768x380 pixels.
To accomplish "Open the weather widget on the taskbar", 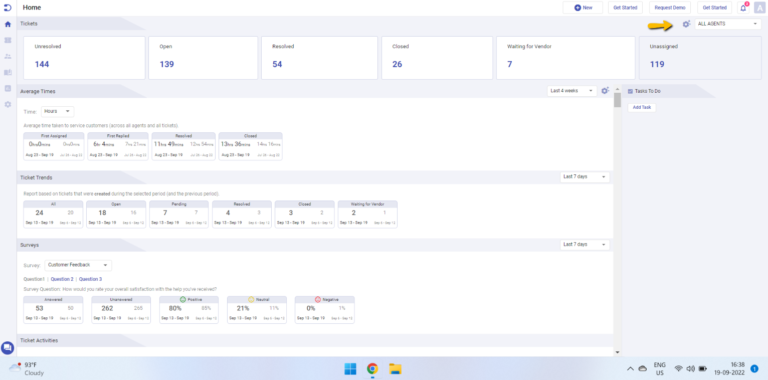I will pos(26,369).
